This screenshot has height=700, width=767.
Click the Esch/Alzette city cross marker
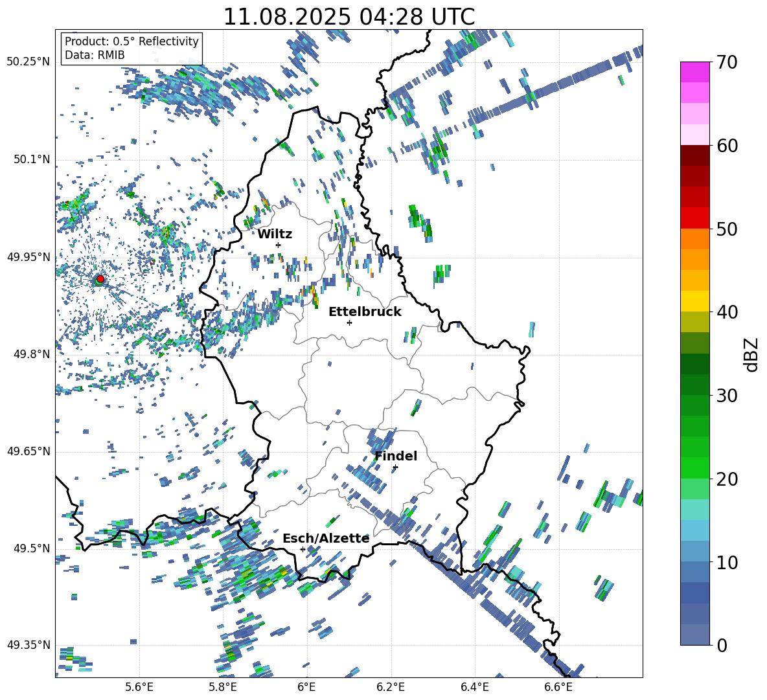pos(303,549)
